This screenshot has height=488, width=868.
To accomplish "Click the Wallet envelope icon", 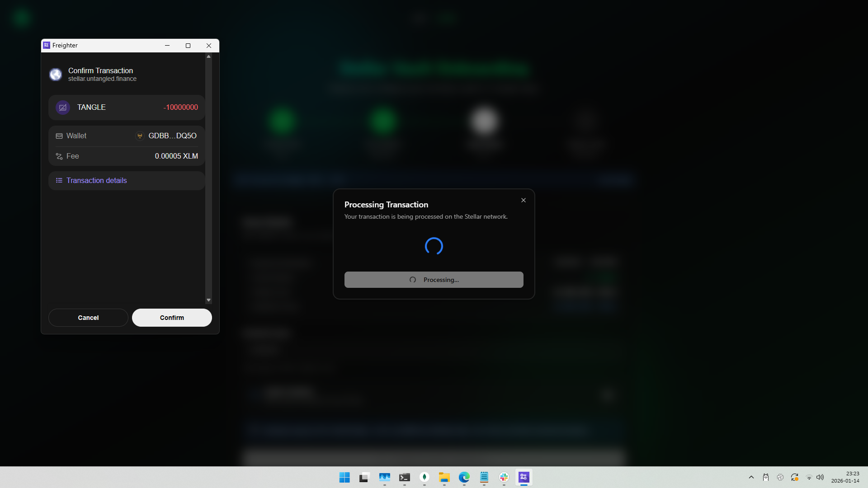I will [x=59, y=136].
